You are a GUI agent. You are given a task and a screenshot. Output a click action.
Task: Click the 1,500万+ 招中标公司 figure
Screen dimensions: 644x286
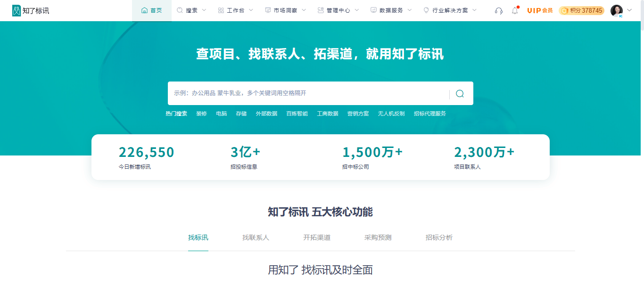(372, 157)
